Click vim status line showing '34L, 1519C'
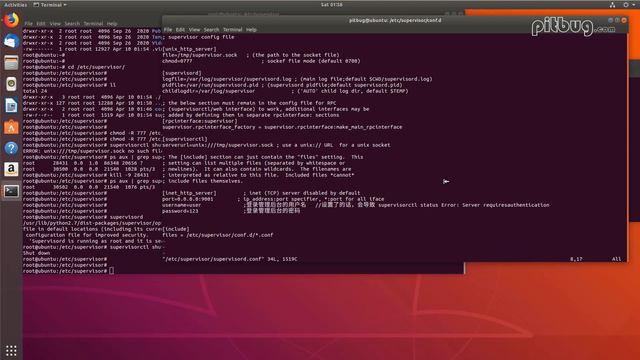640x360 pixels. (230, 259)
